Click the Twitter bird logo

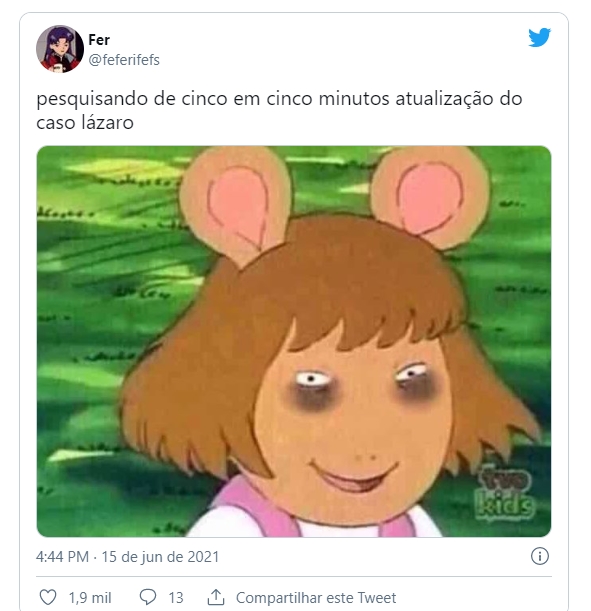(x=540, y=37)
